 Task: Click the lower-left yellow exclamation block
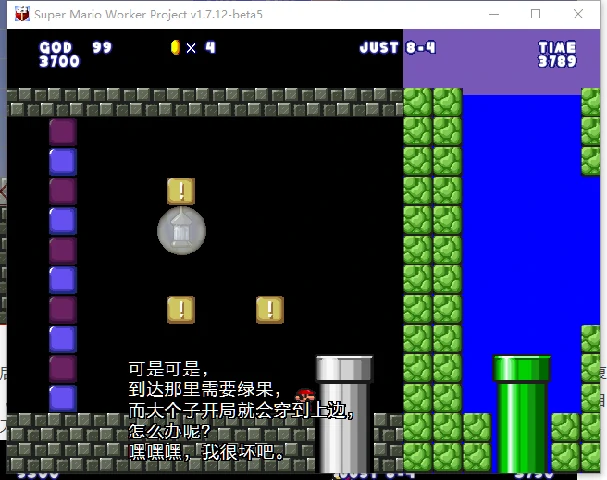click(181, 310)
